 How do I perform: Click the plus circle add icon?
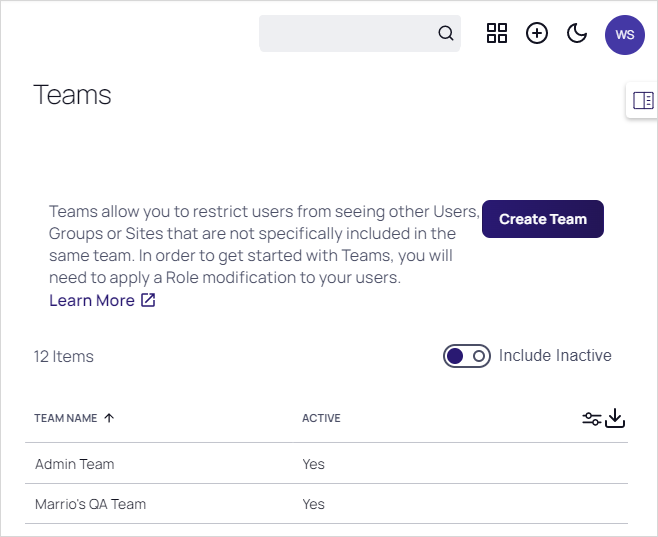[x=537, y=34]
